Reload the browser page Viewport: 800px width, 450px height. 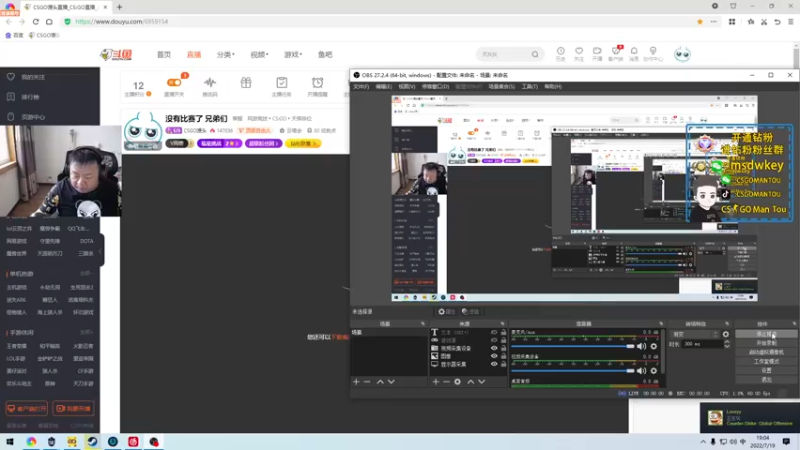coord(35,21)
